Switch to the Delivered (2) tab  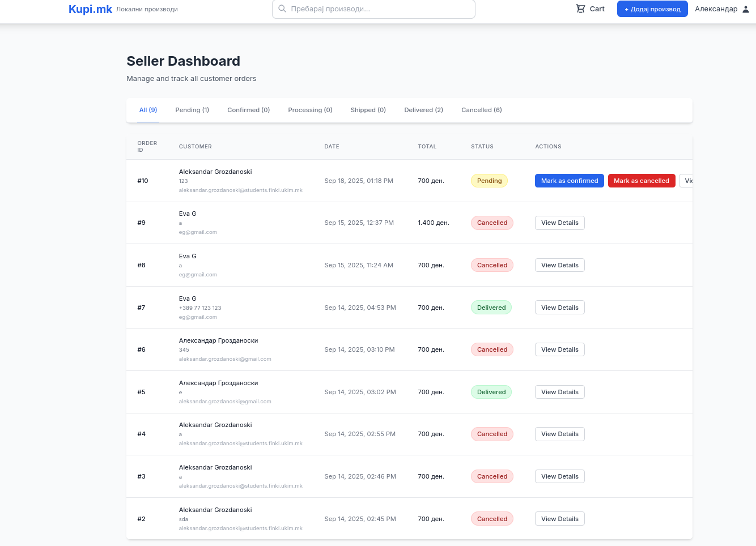(x=423, y=110)
